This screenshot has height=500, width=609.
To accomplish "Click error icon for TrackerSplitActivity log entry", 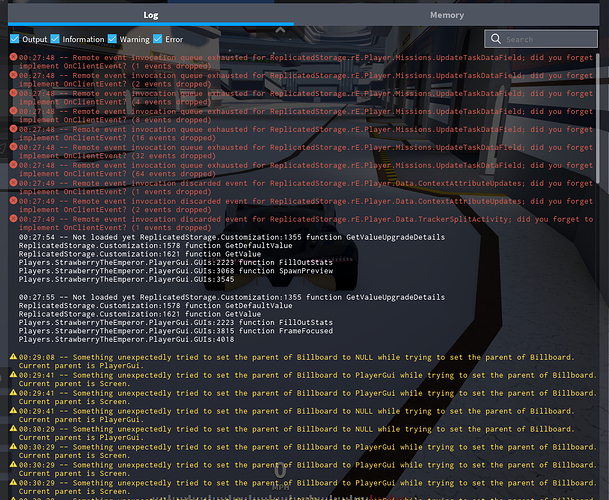I will pyautogui.click(x=13, y=219).
